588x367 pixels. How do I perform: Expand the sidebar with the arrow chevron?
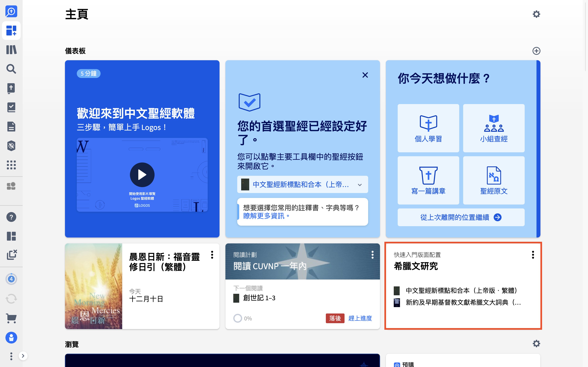point(23,356)
